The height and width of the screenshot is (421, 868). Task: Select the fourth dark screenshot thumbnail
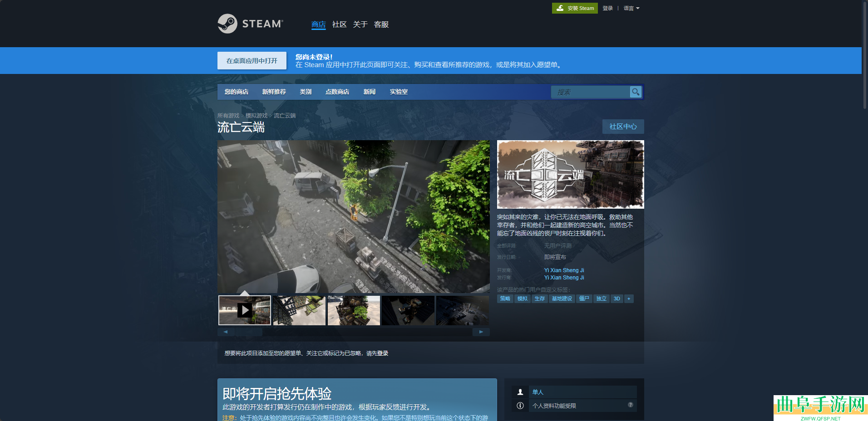(408, 310)
